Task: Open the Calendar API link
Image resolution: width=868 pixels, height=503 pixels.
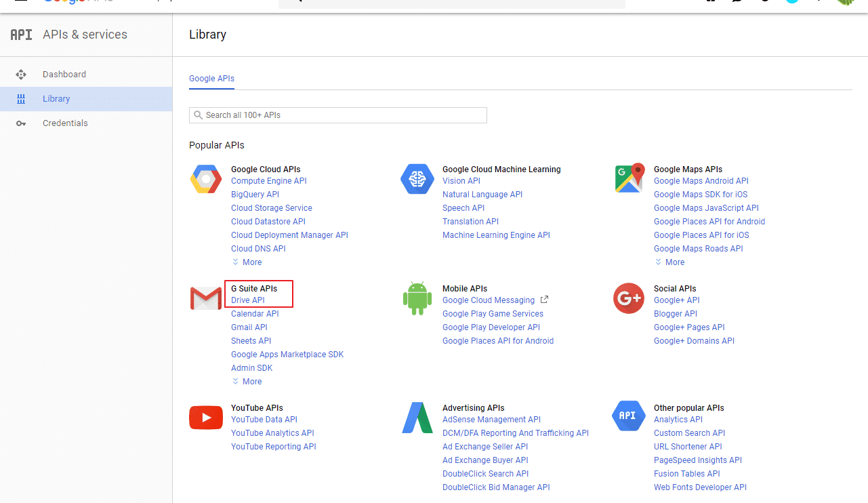Action: pos(255,314)
